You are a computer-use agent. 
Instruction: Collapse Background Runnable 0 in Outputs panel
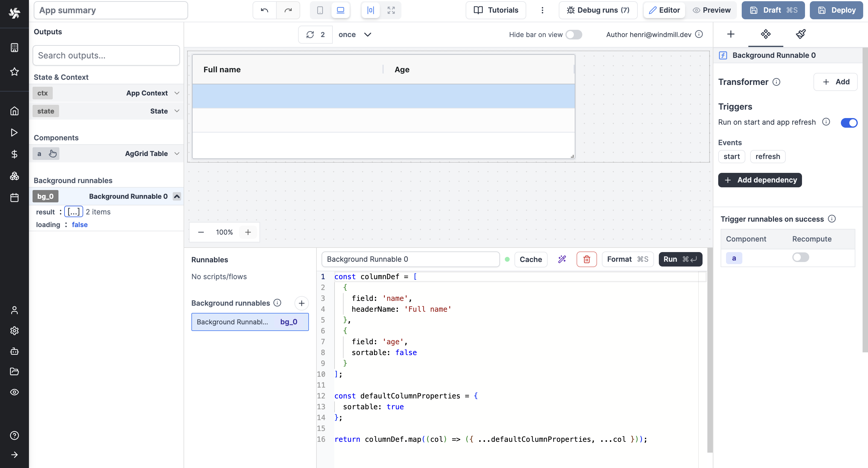click(x=177, y=196)
